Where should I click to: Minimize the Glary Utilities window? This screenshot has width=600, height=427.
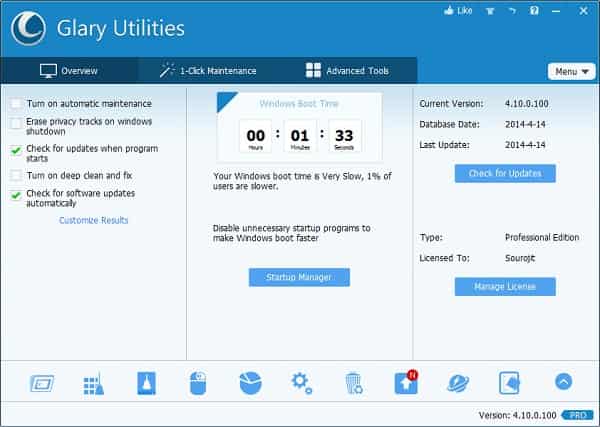tap(556, 11)
